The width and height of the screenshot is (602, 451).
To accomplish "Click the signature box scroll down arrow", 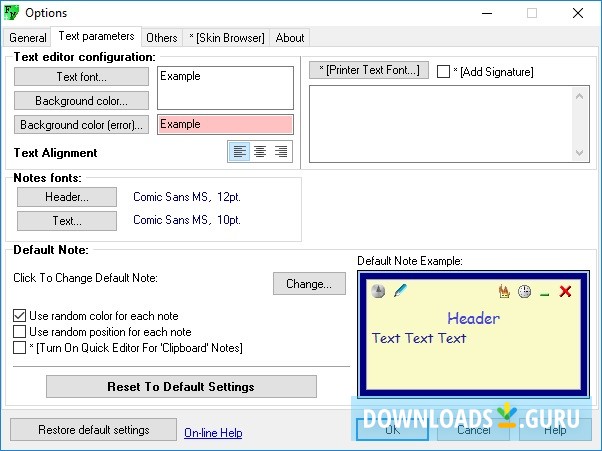I will pyautogui.click(x=580, y=153).
